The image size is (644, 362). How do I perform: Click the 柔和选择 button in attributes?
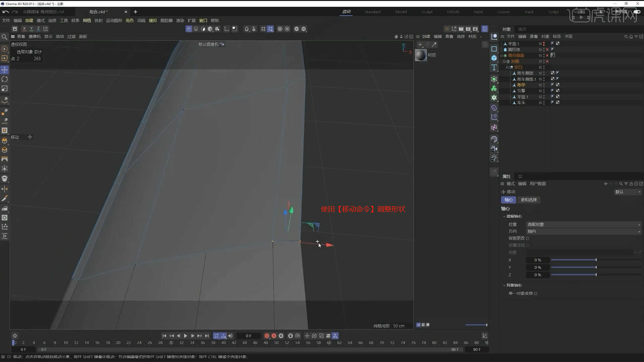coord(529,200)
